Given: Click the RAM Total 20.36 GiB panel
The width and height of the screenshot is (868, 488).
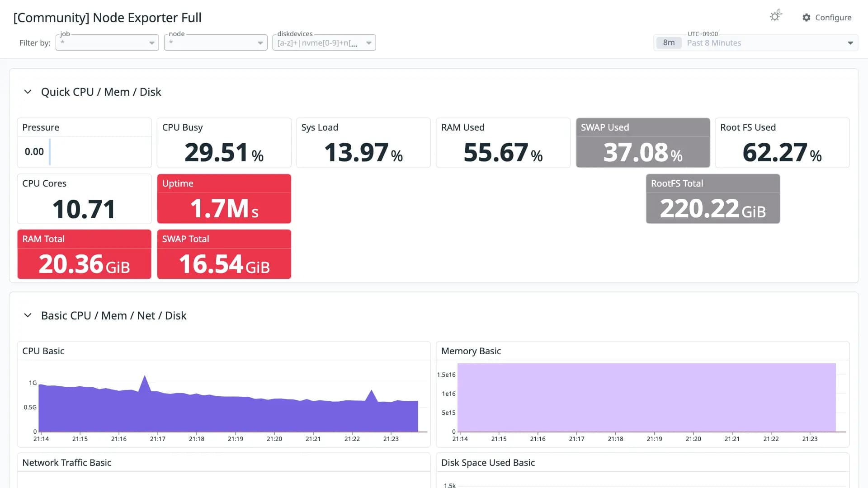Looking at the screenshot, I should point(84,254).
